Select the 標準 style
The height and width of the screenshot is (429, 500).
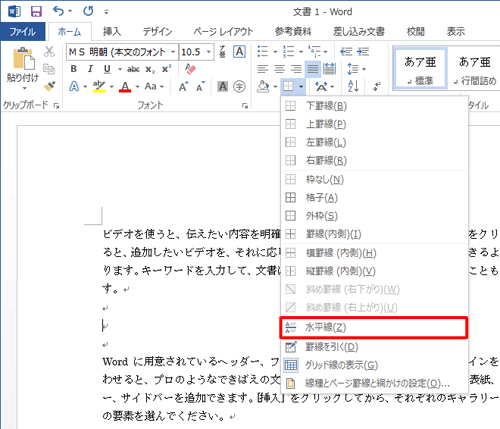click(420, 69)
